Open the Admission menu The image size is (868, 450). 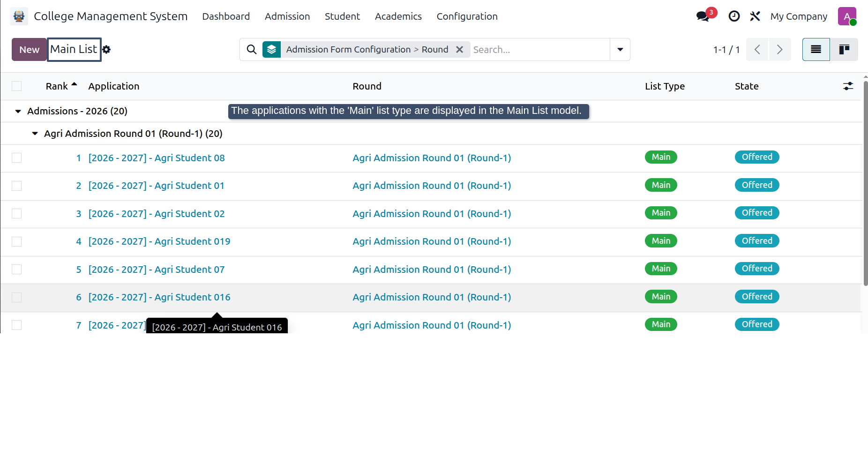(x=287, y=16)
